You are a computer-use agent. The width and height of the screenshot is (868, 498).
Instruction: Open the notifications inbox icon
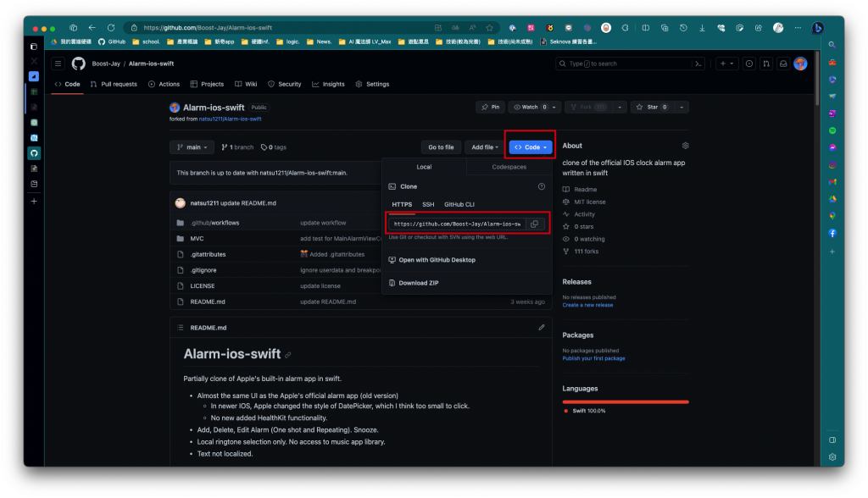click(783, 64)
